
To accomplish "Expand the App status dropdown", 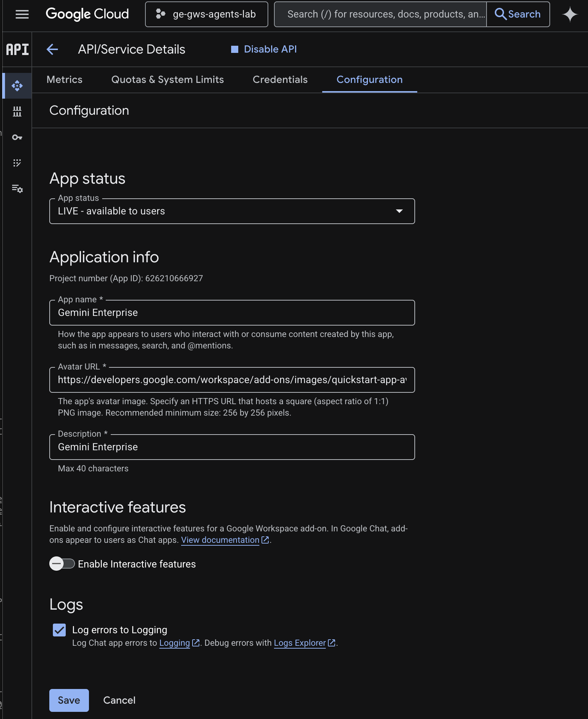I will (x=232, y=211).
